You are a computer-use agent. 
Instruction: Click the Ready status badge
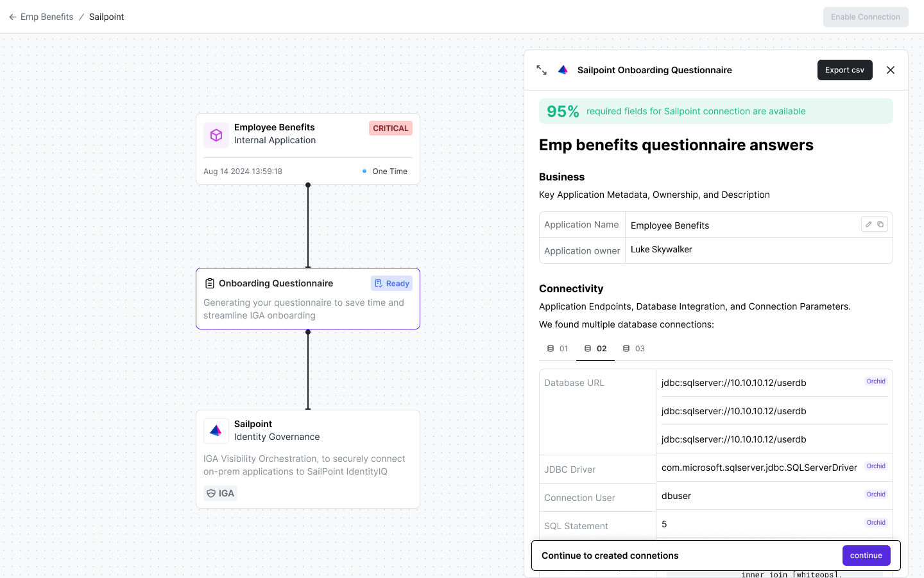[x=391, y=283]
